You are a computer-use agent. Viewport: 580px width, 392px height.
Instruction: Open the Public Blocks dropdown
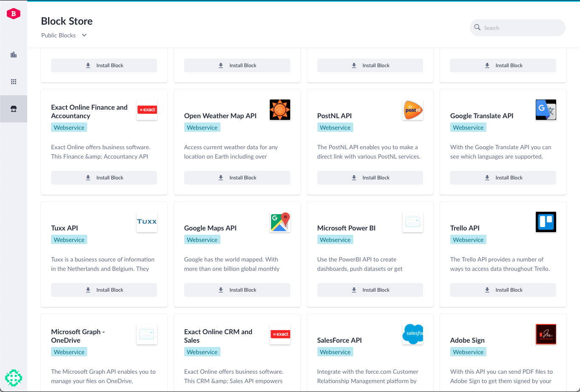(x=58, y=35)
